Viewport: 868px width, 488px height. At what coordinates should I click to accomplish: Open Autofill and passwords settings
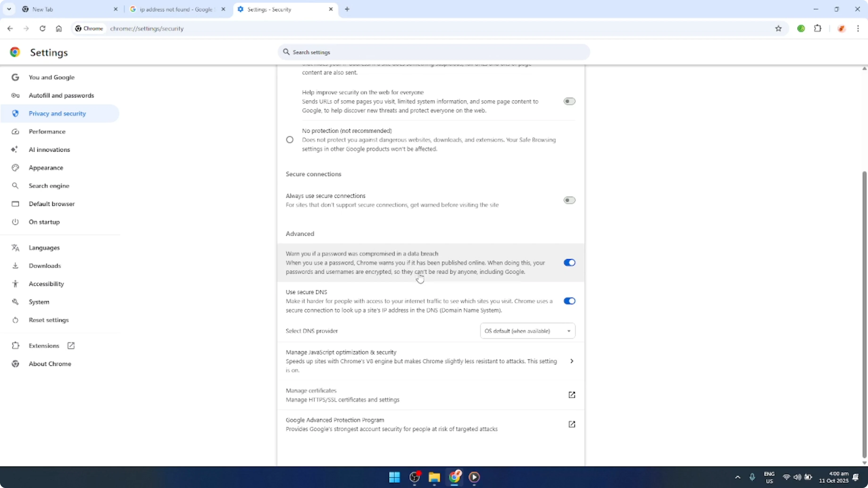coord(61,95)
